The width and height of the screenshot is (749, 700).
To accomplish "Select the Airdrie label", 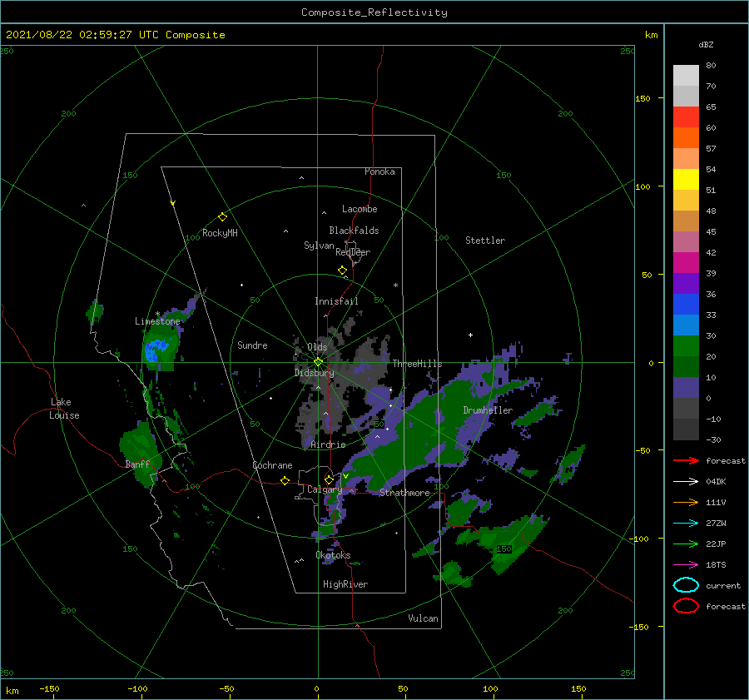I will pyautogui.click(x=328, y=444).
